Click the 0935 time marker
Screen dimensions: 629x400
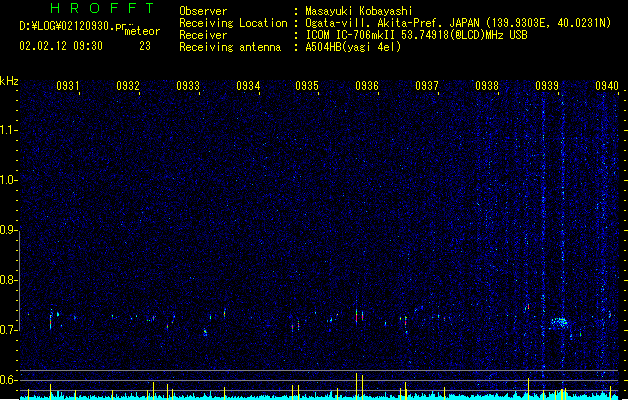[307, 86]
